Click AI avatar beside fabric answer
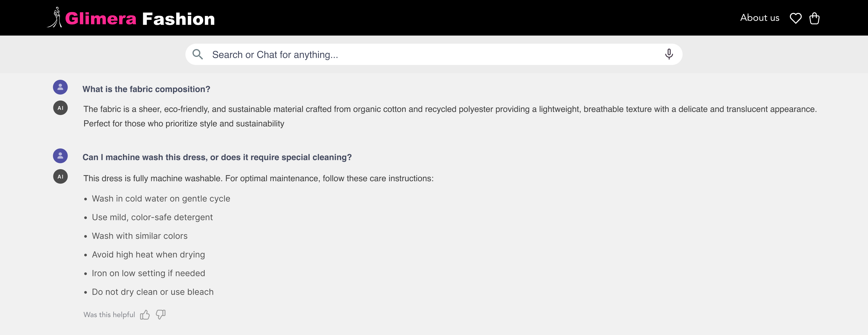The height and width of the screenshot is (335, 868). (60, 108)
